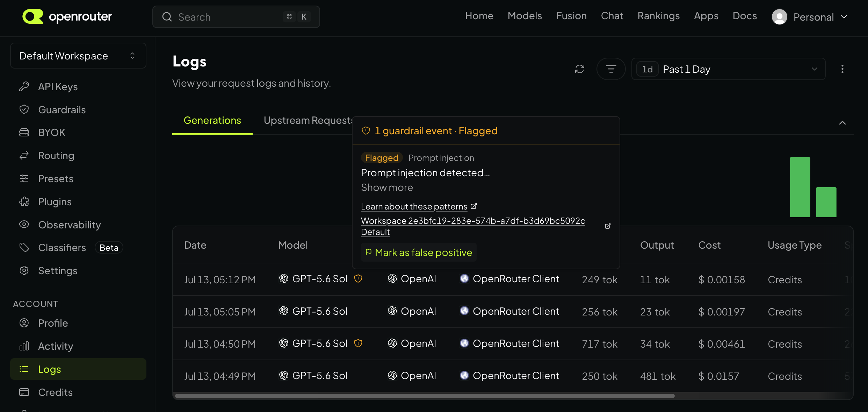Open Chat in top navigation
The height and width of the screenshot is (412, 868).
612,16
